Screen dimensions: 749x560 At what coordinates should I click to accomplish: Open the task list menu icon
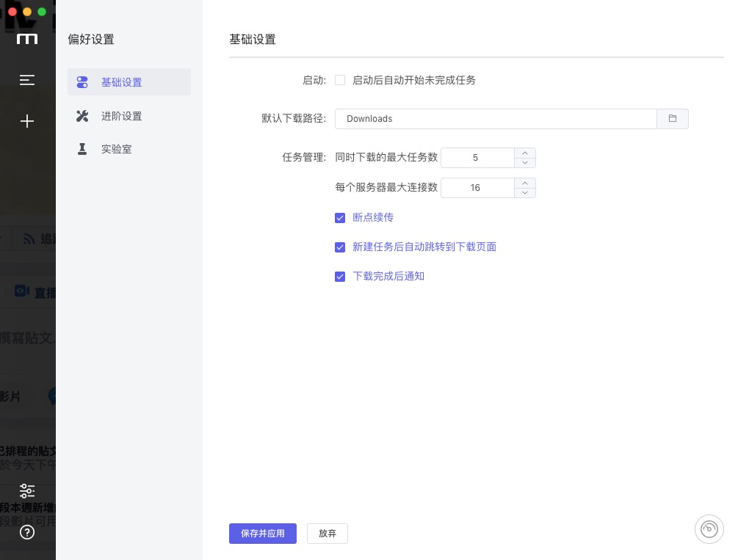point(27,80)
